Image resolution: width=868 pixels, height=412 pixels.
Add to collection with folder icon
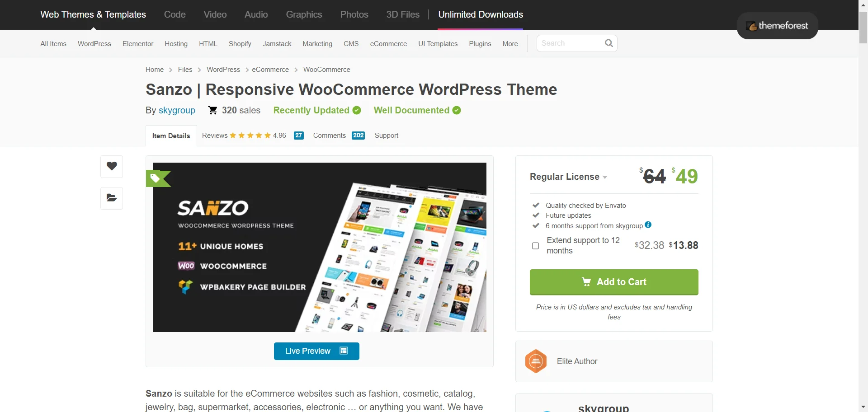click(x=112, y=198)
